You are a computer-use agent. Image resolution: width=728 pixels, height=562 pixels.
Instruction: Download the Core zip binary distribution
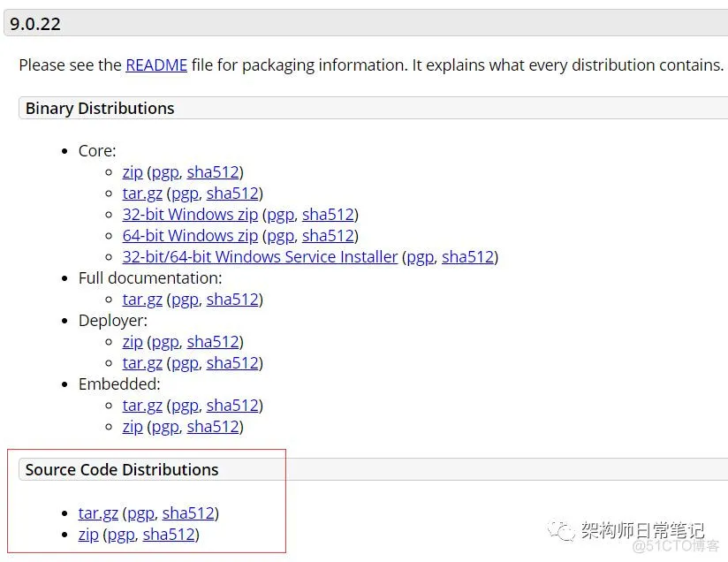pos(133,172)
